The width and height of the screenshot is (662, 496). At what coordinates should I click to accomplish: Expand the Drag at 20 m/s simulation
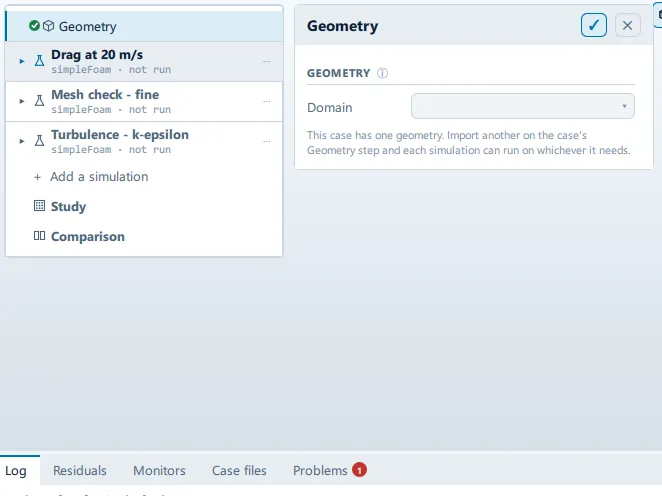pyautogui.click(x=22, y=61)
